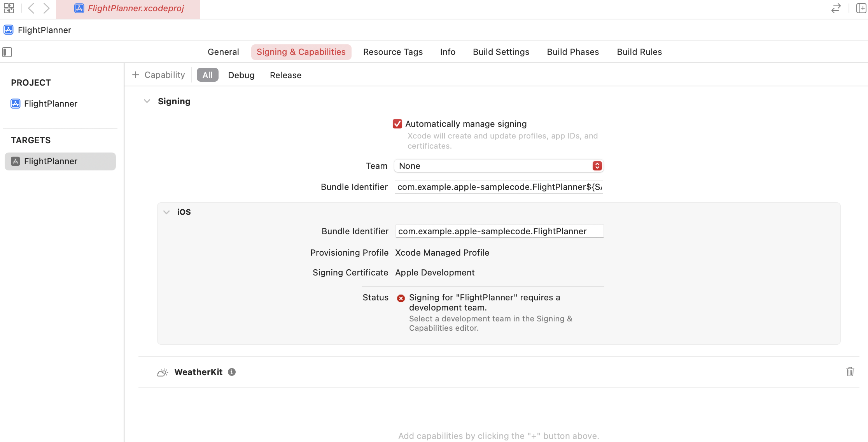Switch to the Resource Tags tab
This screenshot has width=868, height=442.
pos(393,52)
